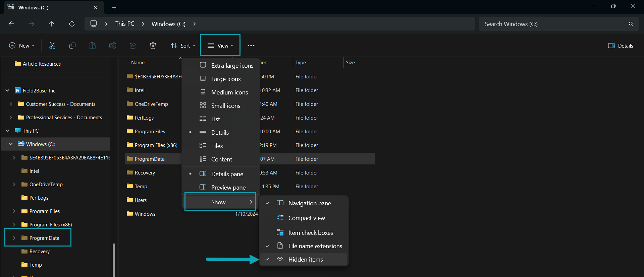Click the Details pane button at right
This screenshot has width=644, height=277.
621,46
